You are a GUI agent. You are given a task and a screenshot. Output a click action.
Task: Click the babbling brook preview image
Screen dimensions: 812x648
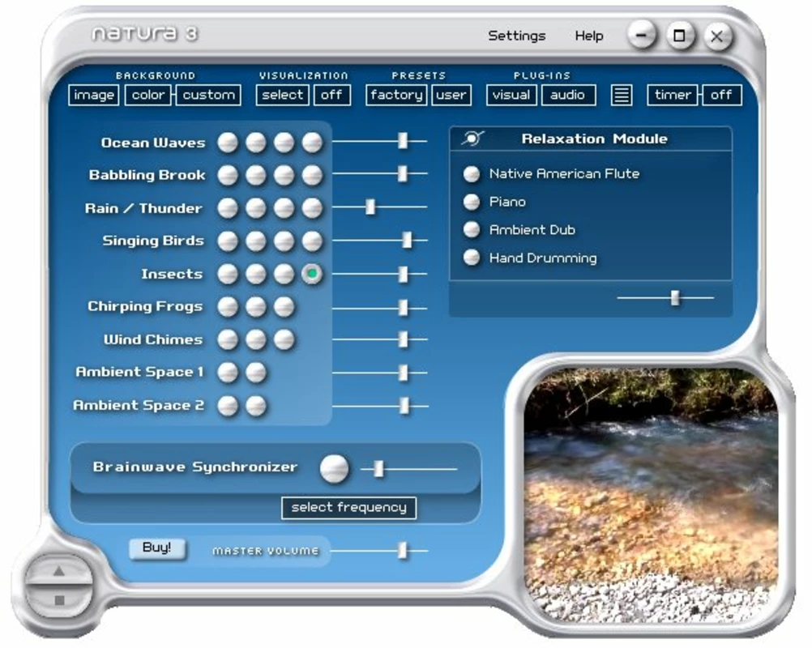point(651,495)
